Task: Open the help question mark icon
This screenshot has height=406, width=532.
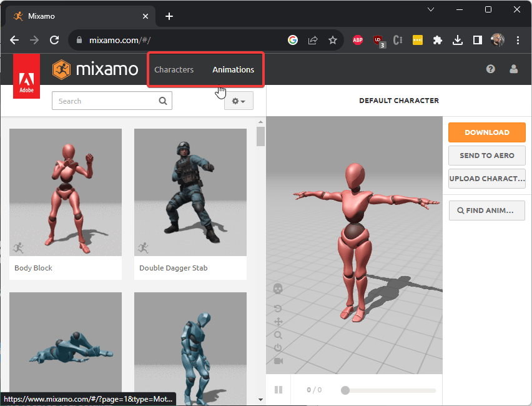Action: 490,69
